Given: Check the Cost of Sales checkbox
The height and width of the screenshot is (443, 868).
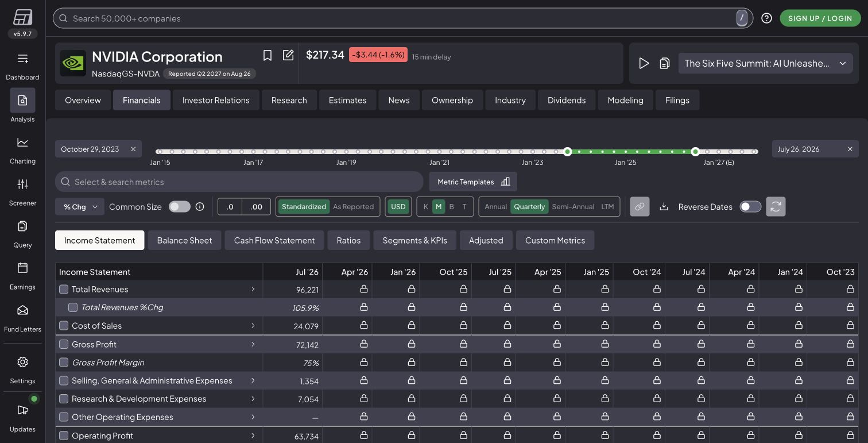Looking at the screenshot, I should pyautogui.click(x=64, y=326).
